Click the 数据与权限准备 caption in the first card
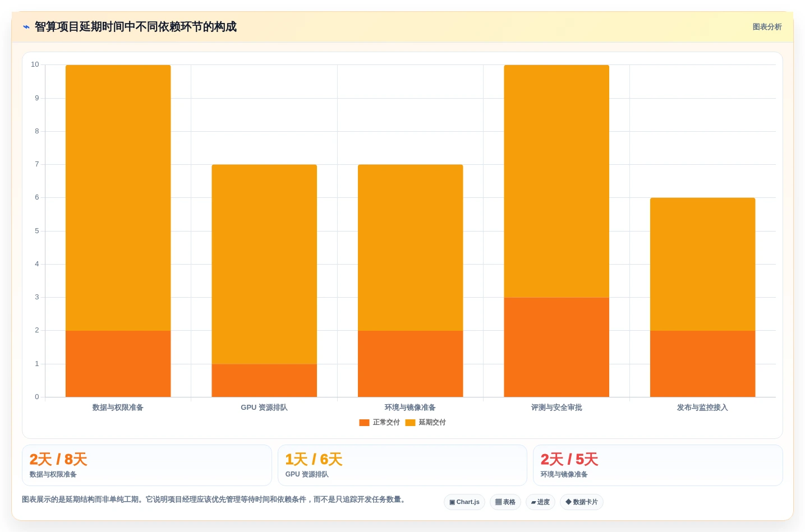Image resolution: width=805 pixels, height=532 pixels. [x=53, y=474]
